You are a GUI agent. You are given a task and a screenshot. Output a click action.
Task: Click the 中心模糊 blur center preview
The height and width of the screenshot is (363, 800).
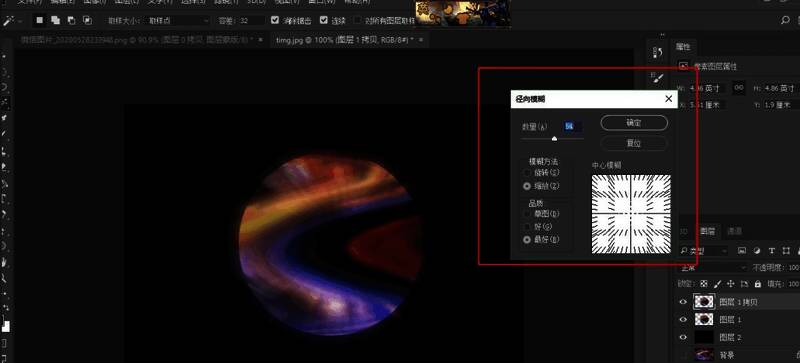631,214
